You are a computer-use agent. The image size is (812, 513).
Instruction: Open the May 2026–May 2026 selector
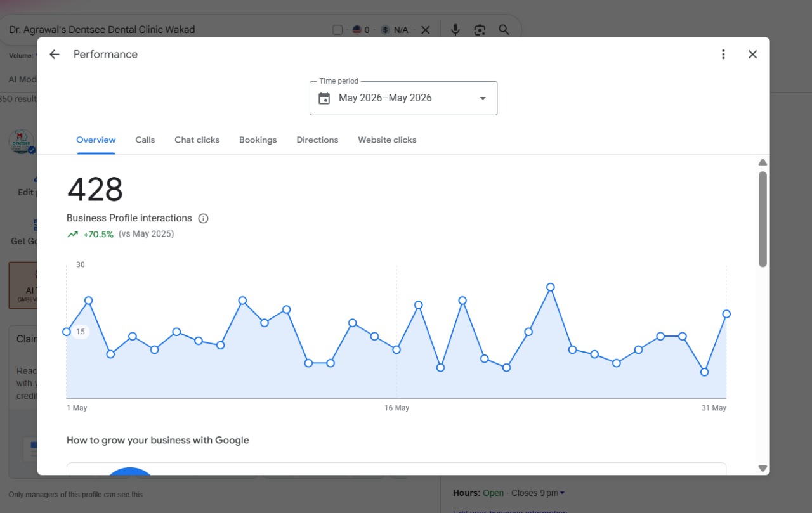coord(403,98)
